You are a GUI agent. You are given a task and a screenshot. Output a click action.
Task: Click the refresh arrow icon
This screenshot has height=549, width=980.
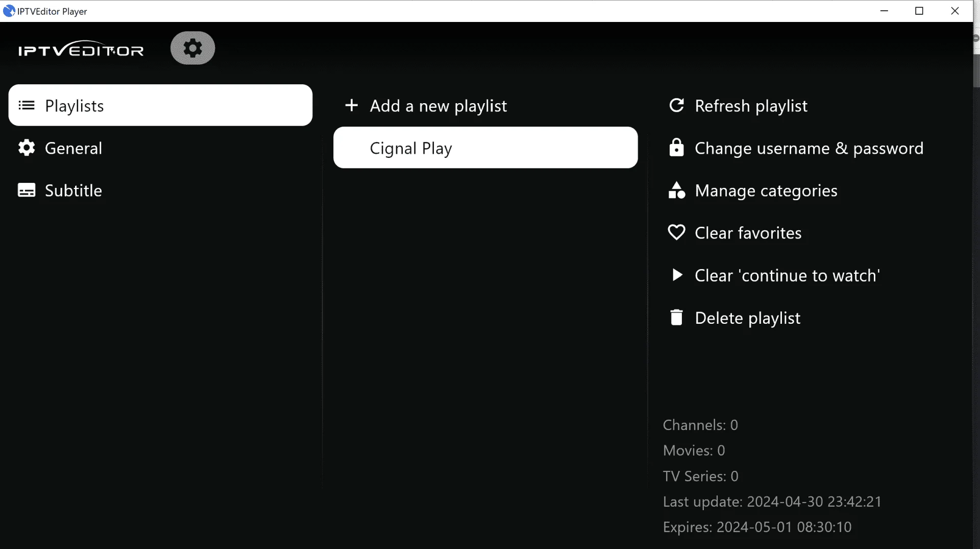click(x=676, y=105)
